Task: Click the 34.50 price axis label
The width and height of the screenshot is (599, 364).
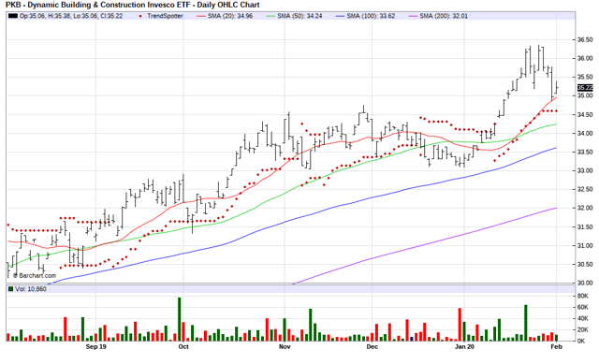Action: tap(585, 114)
